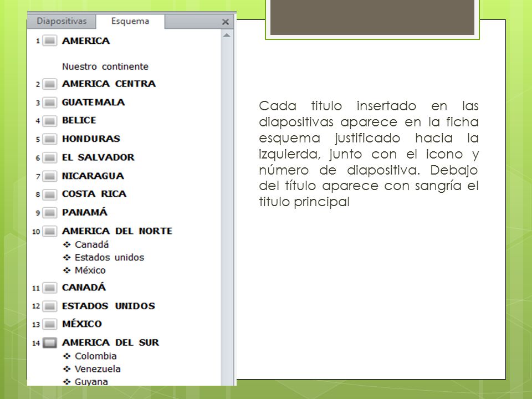Image resolution: width=532 pixels, height=399 pixels.
Task: Select the AMERICA CENTRA outline title
Action: click(x=109, y=84)
